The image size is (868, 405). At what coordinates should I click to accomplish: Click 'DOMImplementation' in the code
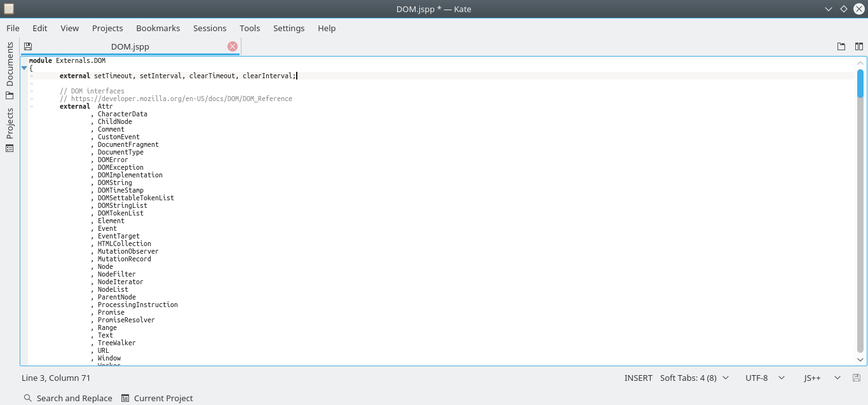pos(130,175)
